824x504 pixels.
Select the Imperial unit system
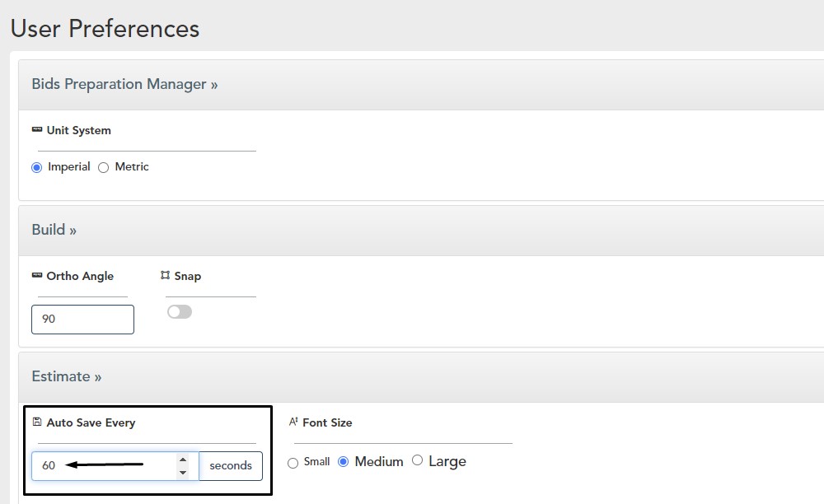coord(36,167)
